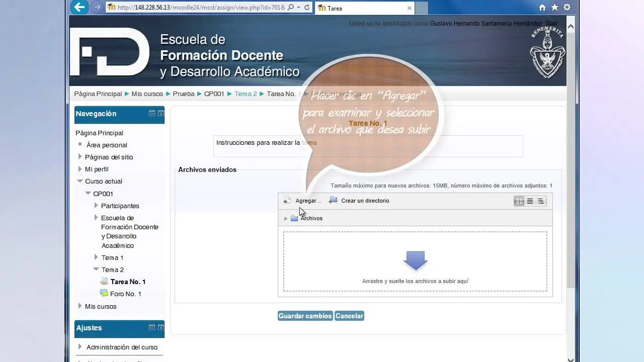Screen dimensions: 644x362
Task: Expand Mis cursos node in navigation
Action: coord(79,306)
